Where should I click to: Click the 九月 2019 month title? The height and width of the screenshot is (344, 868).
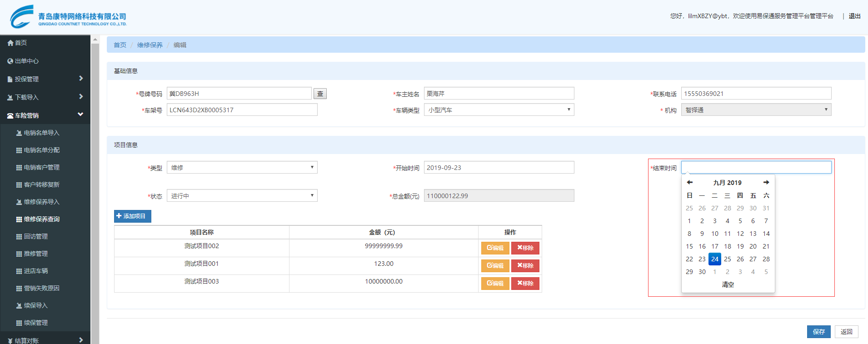[x=727, y=183]
